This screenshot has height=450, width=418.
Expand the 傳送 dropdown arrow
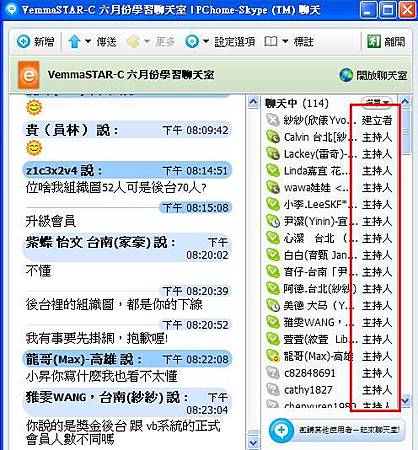pos(88,42)
